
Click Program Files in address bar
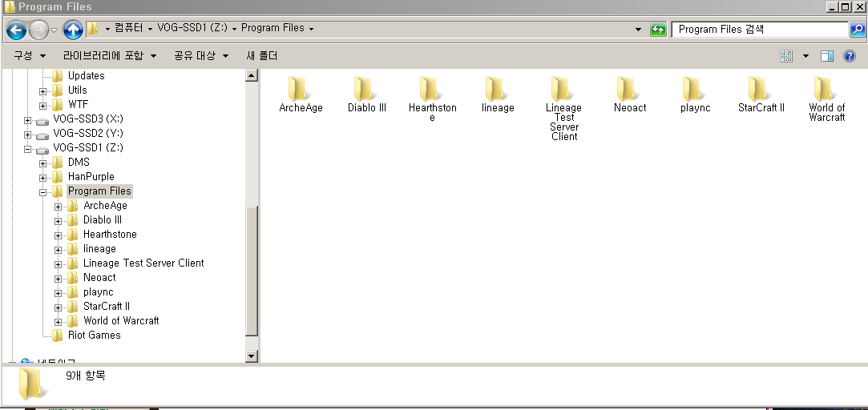pyautogui.click(x=273, y=28)
